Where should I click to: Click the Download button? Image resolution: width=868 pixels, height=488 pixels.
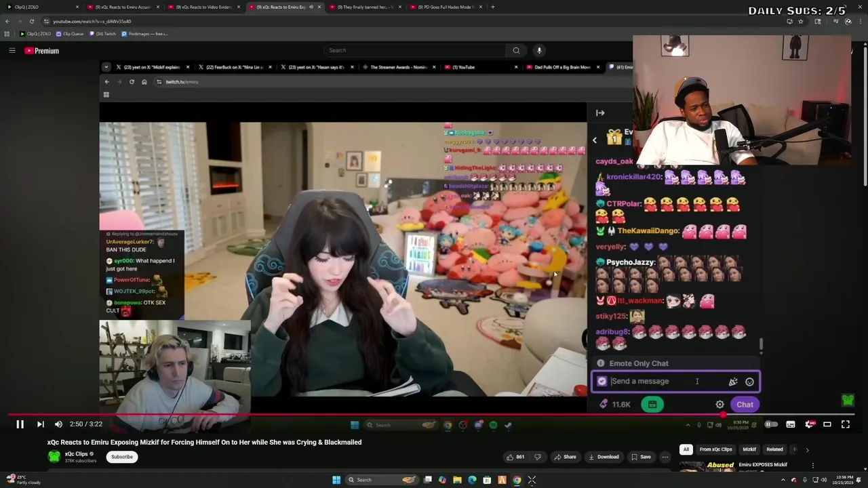tap(604, 457)
